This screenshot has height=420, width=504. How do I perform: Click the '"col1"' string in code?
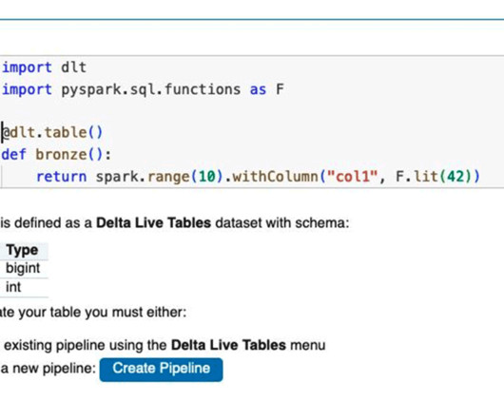coord(352,177)
